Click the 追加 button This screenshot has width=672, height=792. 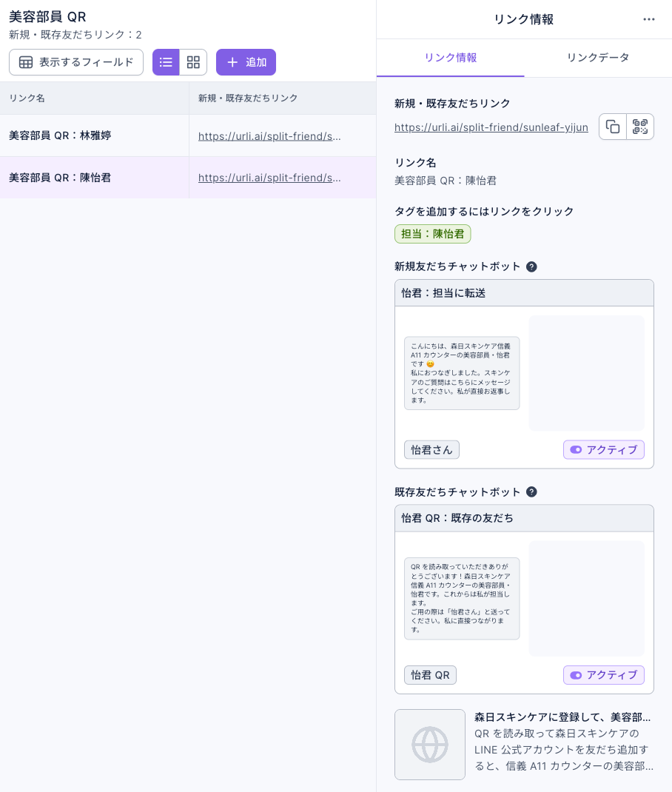click(246, 62)
